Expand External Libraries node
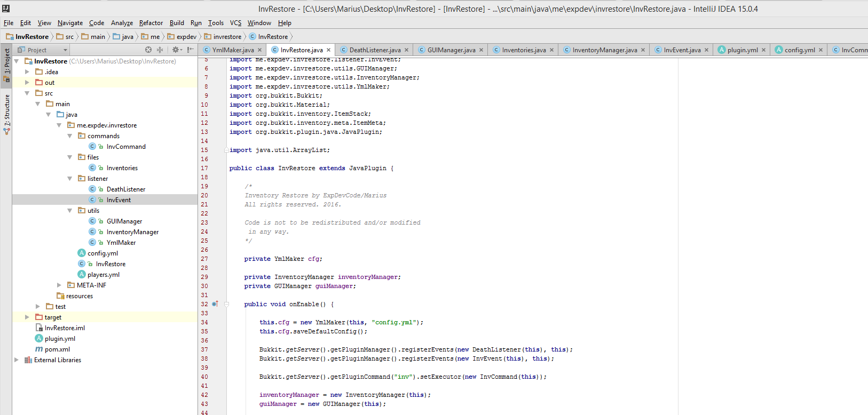Viewport: 868px width, 415px height. 17,360
